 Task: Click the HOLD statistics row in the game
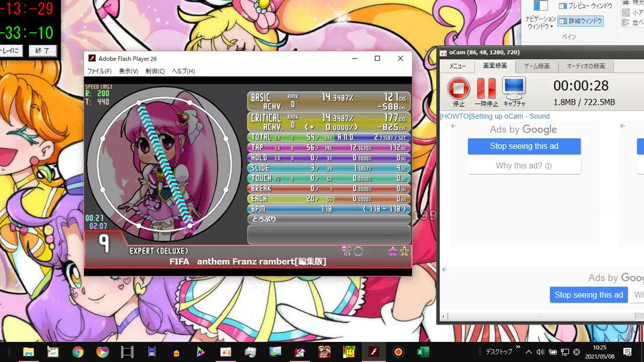pyautogui.click(x=329, y=158)
